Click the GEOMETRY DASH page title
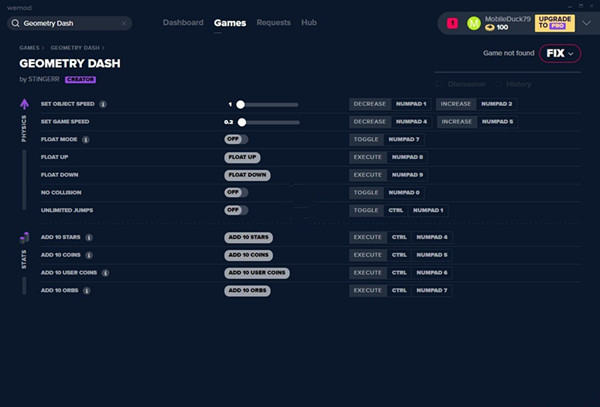600x407 pixels. [x=70, y=63]
